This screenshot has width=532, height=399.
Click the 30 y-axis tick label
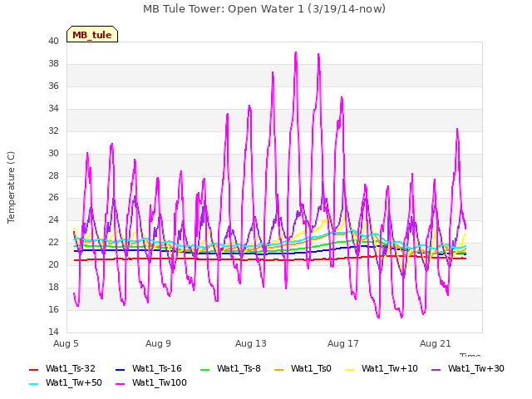[x=53, y=153]
